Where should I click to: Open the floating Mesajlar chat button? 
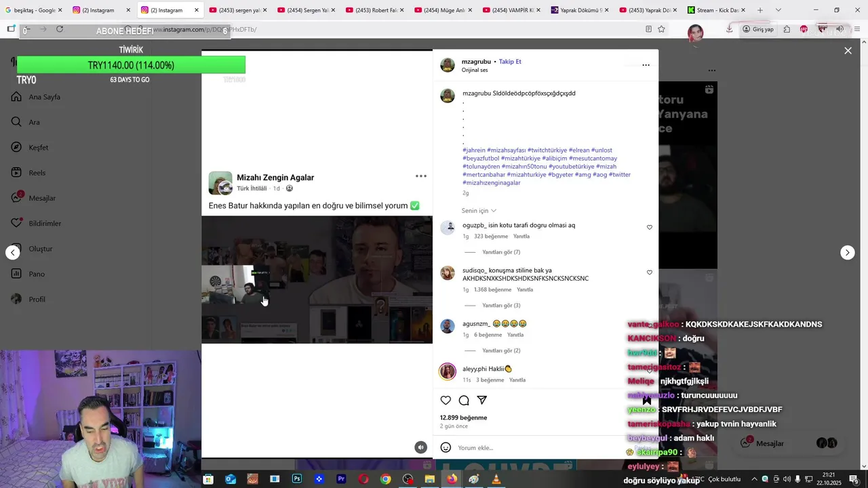pyautogui.click(x=789, y=443)
